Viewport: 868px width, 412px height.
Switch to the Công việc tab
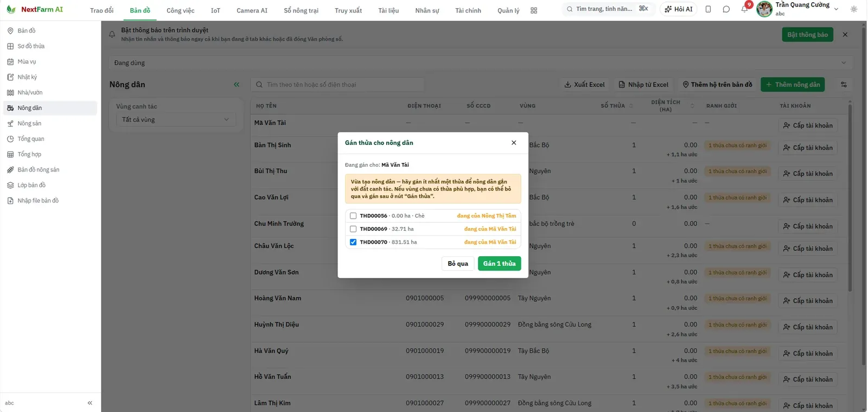coord(180,11)
